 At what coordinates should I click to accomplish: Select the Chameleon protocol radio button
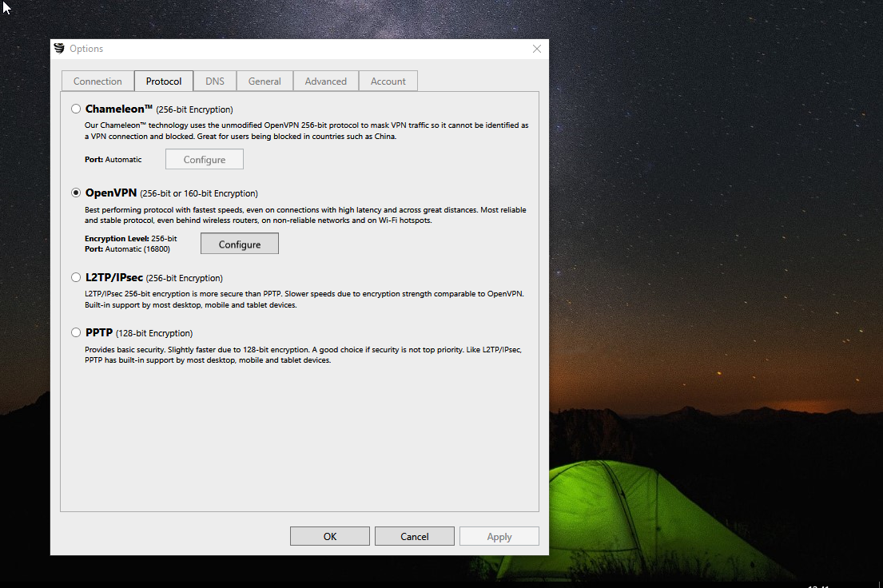coord(76,109)
